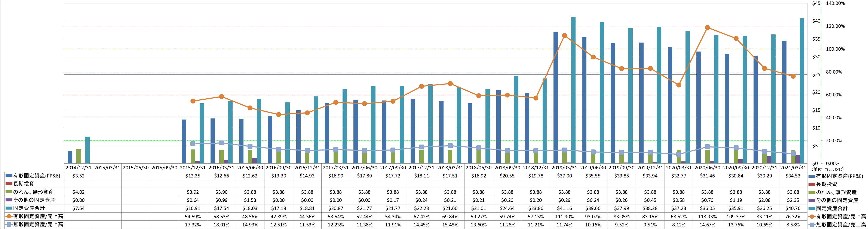Click dark blue PP&E bar for 2021/03/31
868x229 pixels.
point(784,102)
